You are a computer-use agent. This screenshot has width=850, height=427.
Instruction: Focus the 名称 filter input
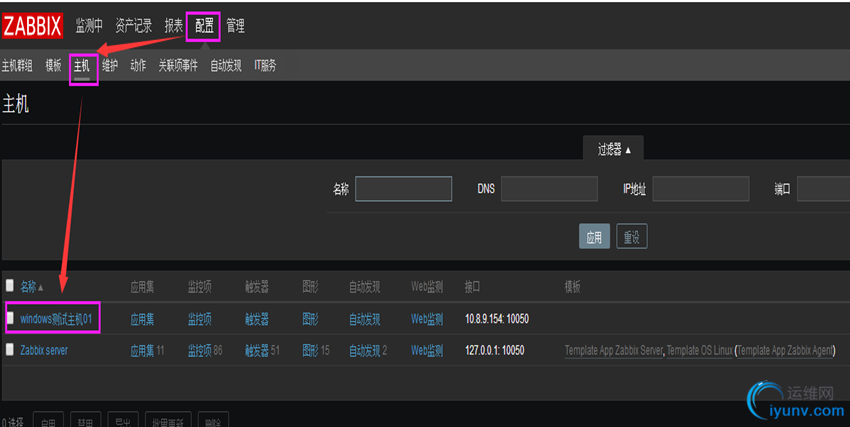[403, 189]
